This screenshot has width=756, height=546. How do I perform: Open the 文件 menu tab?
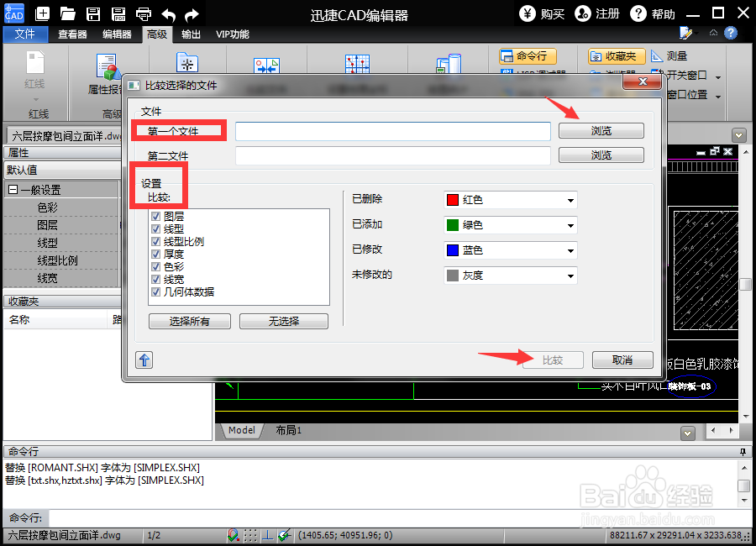click(x=25, y=34)
